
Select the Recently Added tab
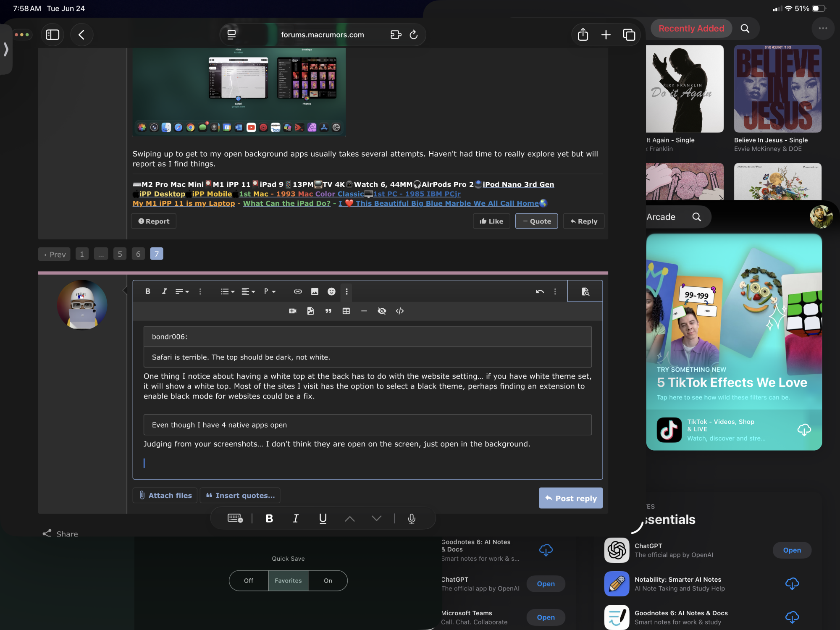coord(691,29)
